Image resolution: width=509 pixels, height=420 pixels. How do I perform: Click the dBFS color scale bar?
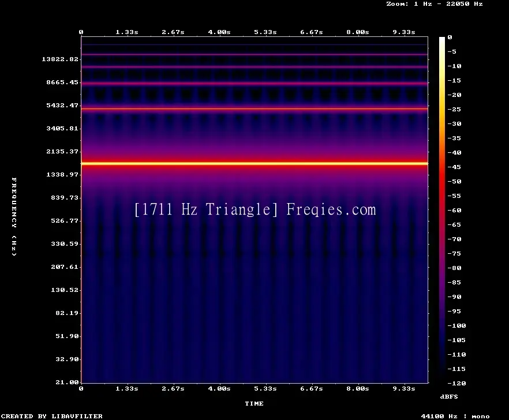point(442,210)
